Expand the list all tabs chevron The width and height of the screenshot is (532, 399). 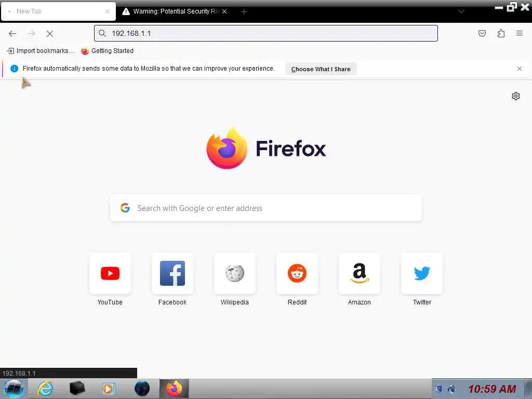(461, 11)
